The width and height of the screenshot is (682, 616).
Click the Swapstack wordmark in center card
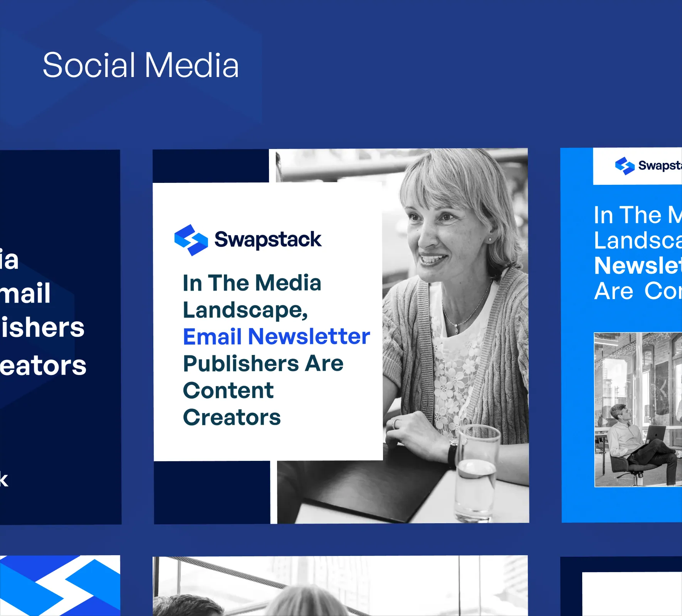pyautogui.click(x=268, y=240)
